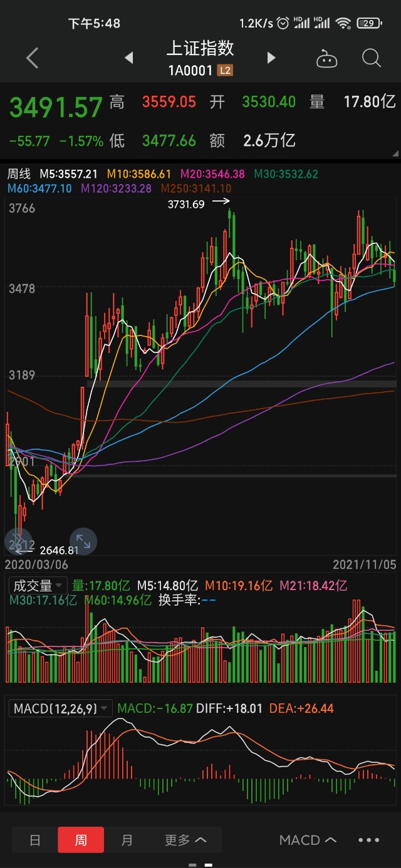This screenshot has height=868, width=401.
Task: Tap the 3766 price axis label
Action: (21, 208)
